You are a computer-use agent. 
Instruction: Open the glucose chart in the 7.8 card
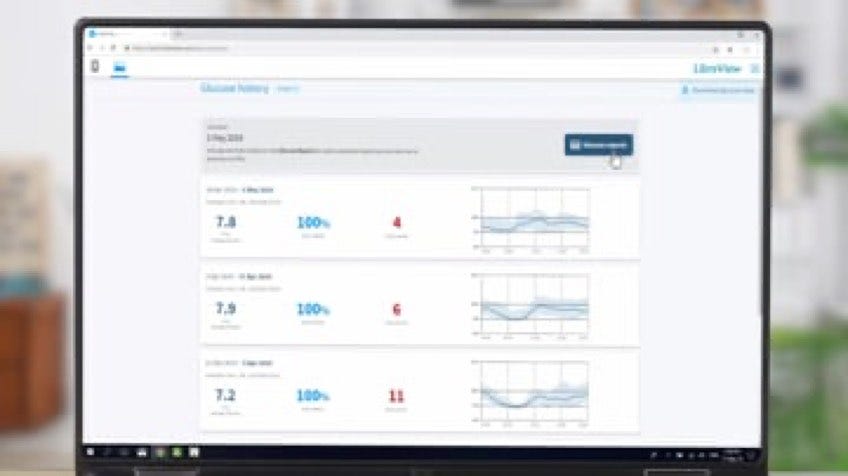click(x=531, y=219)
